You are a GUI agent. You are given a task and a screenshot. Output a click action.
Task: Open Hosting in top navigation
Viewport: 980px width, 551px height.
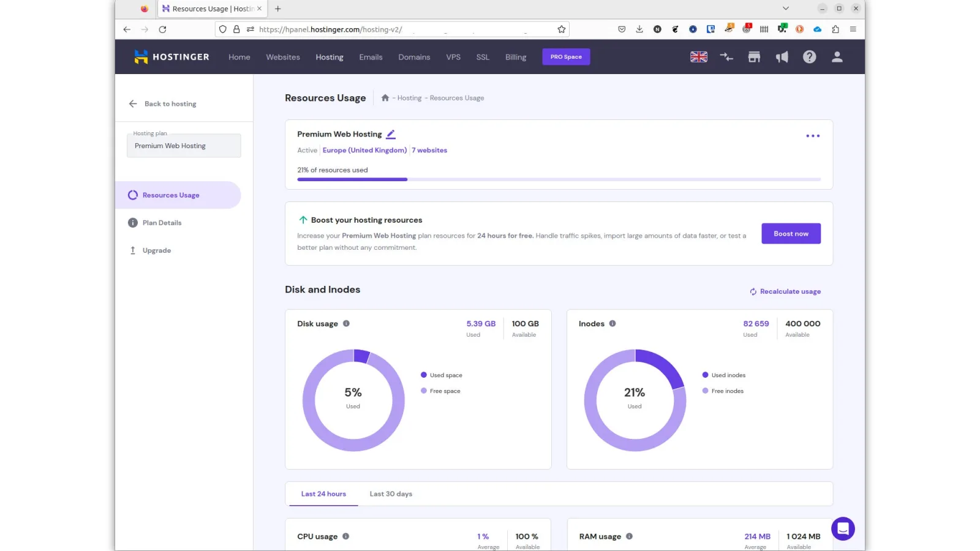[x=330, y=57]
